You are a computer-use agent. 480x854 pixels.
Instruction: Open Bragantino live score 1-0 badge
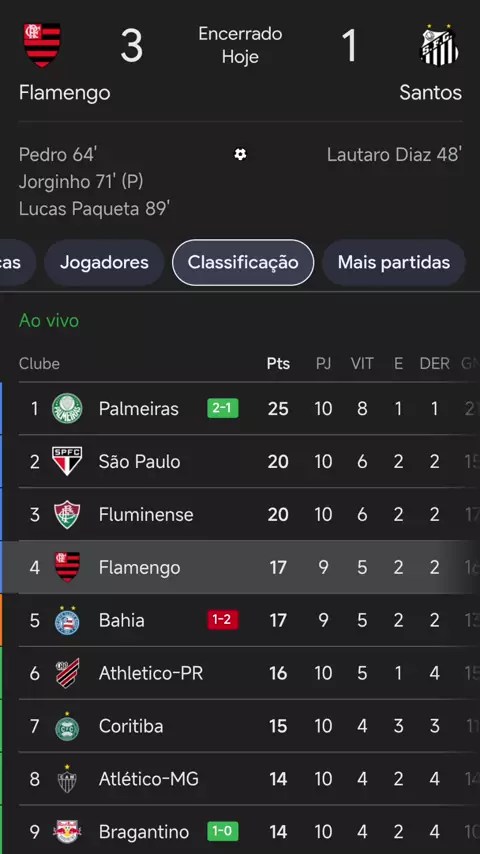pos(222,832)
